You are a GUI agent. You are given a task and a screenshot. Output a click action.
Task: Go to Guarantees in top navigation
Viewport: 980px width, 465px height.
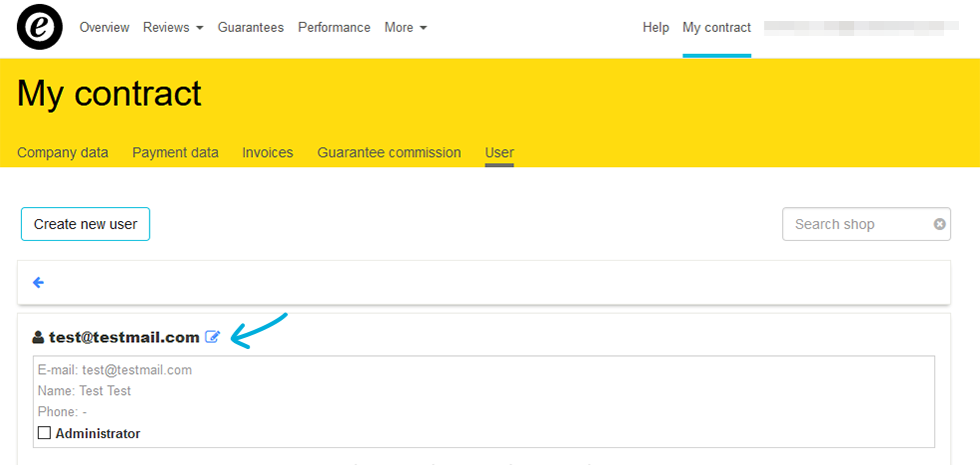click(251, 28)
